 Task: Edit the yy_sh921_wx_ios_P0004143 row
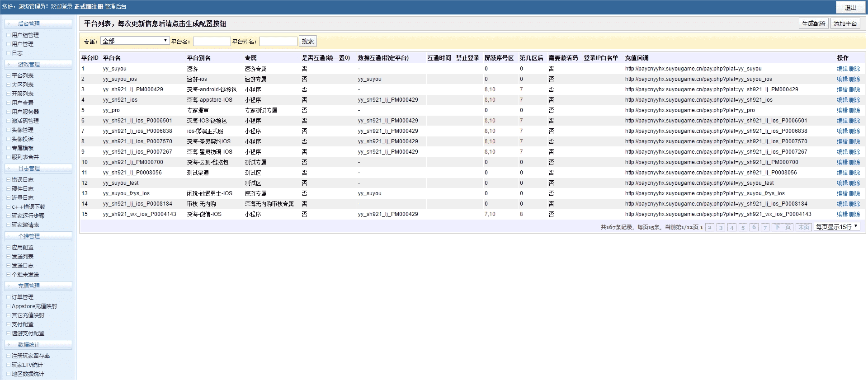842,214
